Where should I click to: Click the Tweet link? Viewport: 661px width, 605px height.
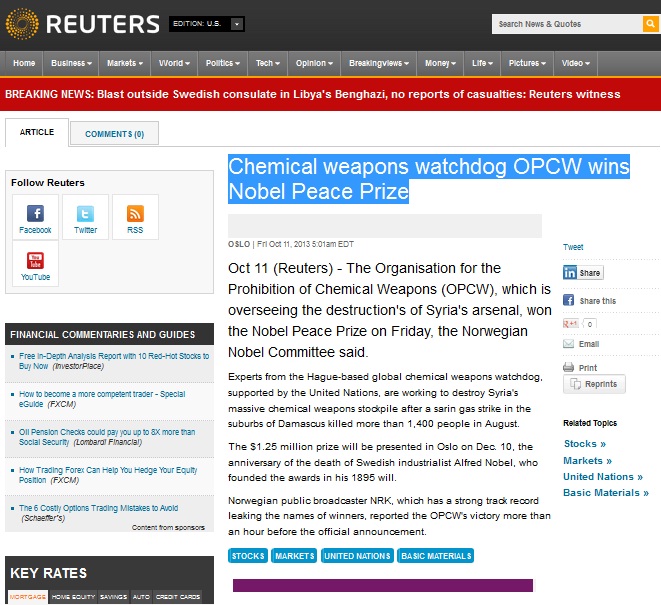(573, 247)
